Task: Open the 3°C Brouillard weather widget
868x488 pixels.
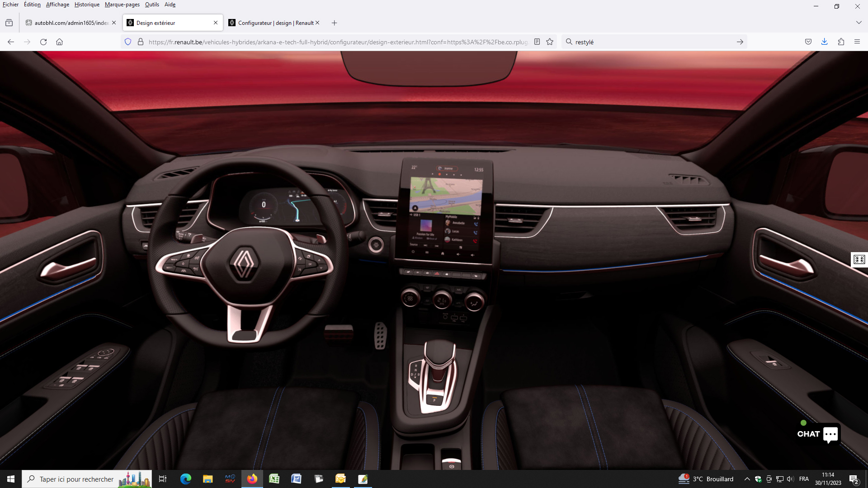Action: 706,479
